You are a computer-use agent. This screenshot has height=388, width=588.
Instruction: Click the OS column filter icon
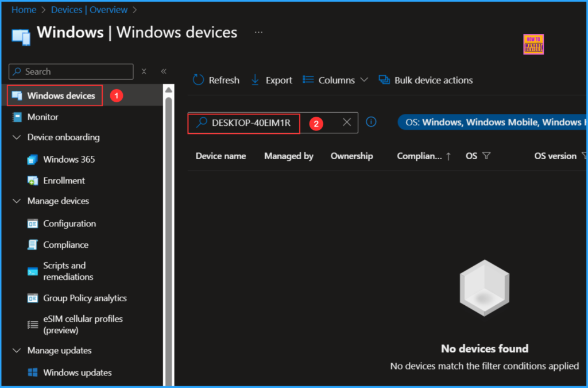coord(486,156)
